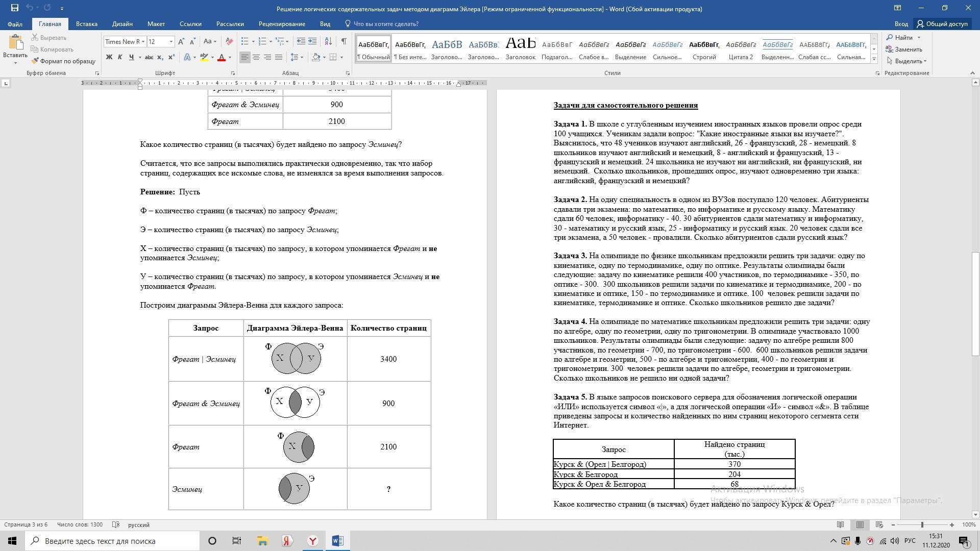Viewport: 980px width, 551px height.
Task: Click the increase font size icon
Action: pyautogui.click(x=181, y=41)
